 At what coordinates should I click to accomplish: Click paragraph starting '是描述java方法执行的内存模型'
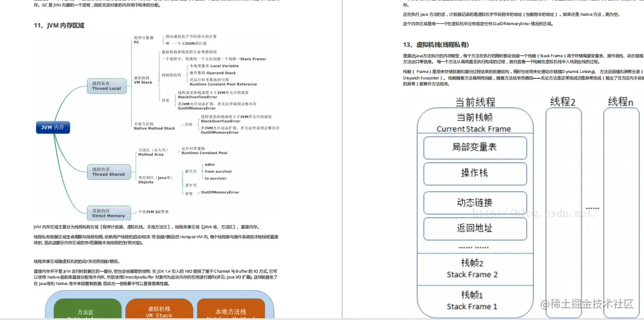tap(523, 58)
